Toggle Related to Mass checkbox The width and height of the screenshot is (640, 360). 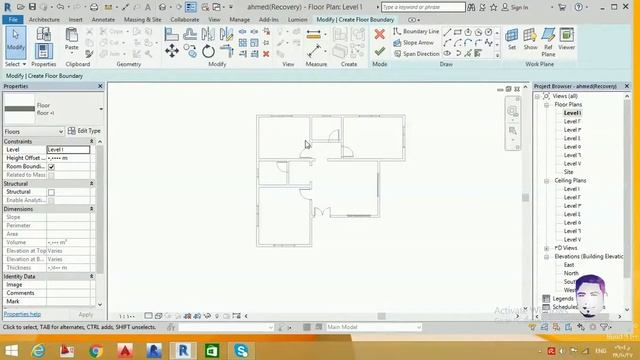[x=51, y=175]
